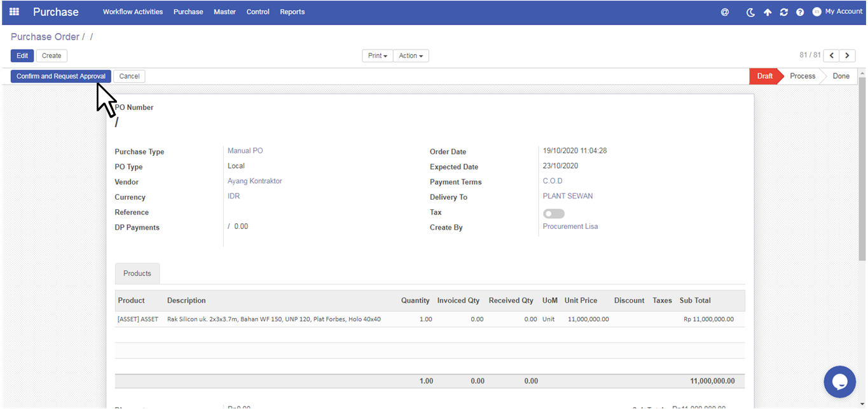Image resolution: width=868 pixels, height=409 pixels.
Task: Click the vertical scrollbar on the right
Action: pos(862,169)
